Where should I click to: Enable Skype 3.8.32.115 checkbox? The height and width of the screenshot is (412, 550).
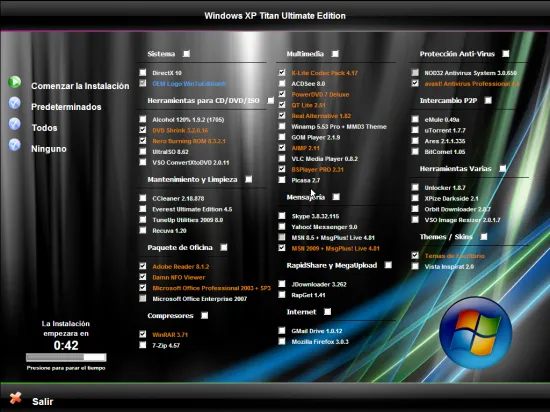coord(282,216)
